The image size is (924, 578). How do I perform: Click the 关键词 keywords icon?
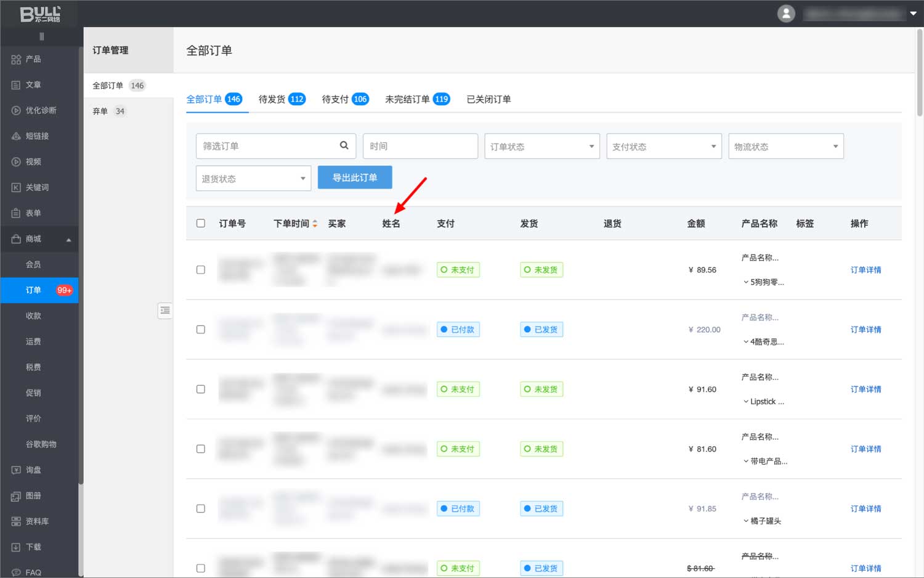pos(16,187)
